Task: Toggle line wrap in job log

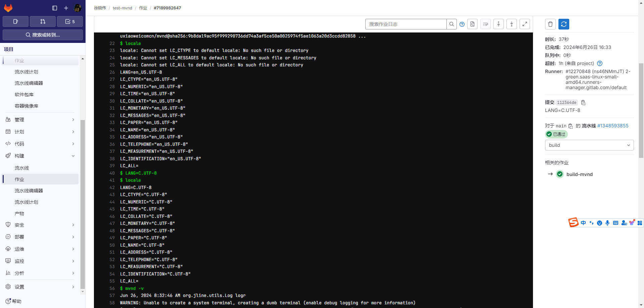Action: (485, 24)
